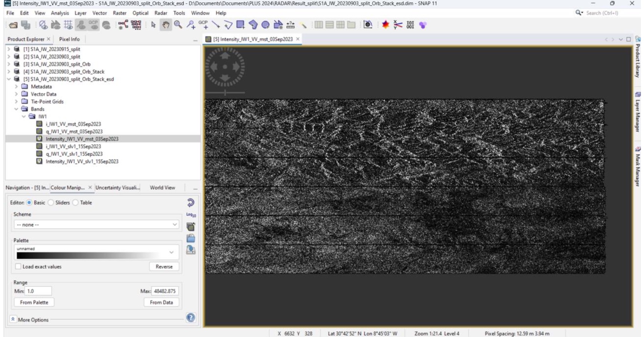Click the purple circles toolbar icon
Screen dimensions: 644x337
pos(423,25)
